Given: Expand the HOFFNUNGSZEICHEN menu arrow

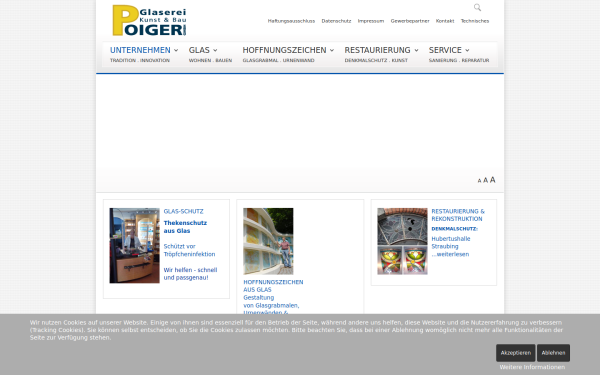Looking at the screenshot, I should point(332,51).
